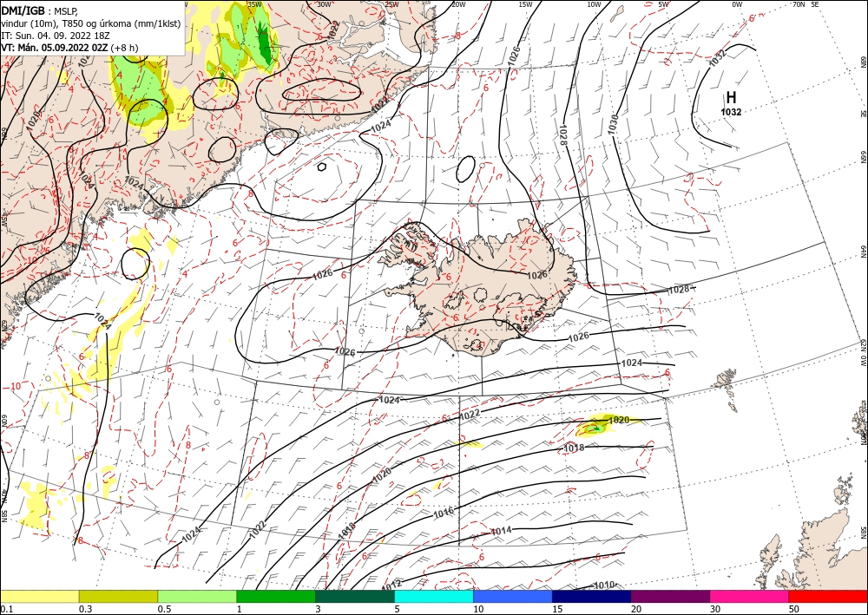
Task: Click the yellow 0.1–0.3 legend color band
Action: 39,596
